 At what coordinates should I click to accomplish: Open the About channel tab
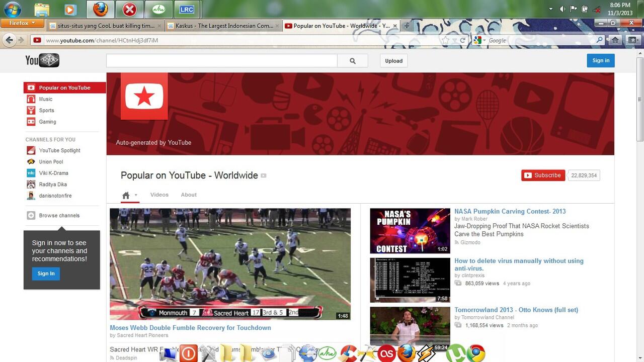[189, 195]
